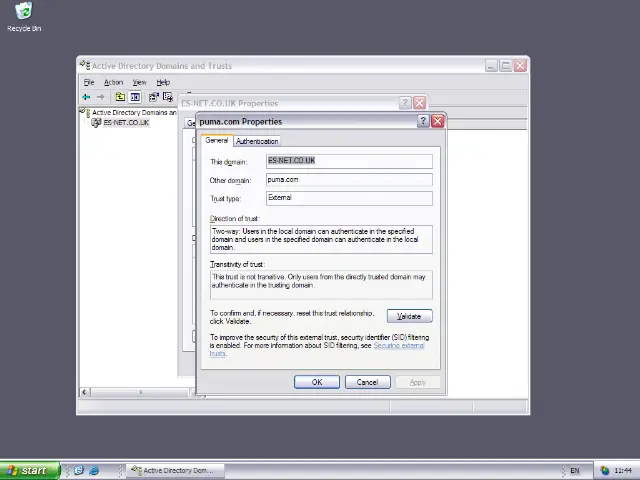Click the help button on ES-NET.CO.UK Properties
This screenshot has height=480, width=640.
tap(404, 103)
